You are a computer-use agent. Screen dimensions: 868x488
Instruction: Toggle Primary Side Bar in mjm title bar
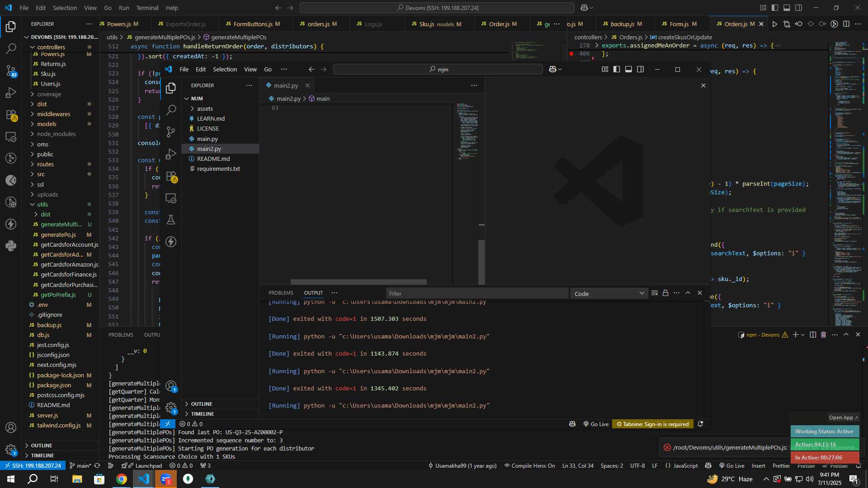[617, 69]
